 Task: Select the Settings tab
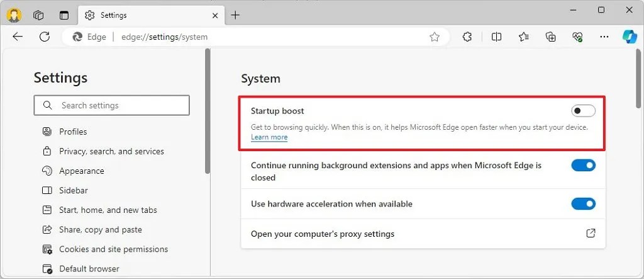click(151, 15)
